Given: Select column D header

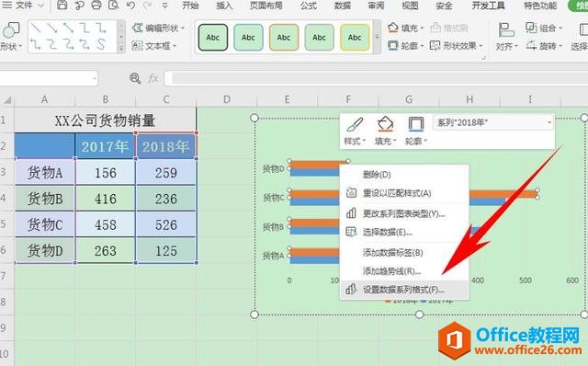Looking at the screenshot, I should pos(227,99).
